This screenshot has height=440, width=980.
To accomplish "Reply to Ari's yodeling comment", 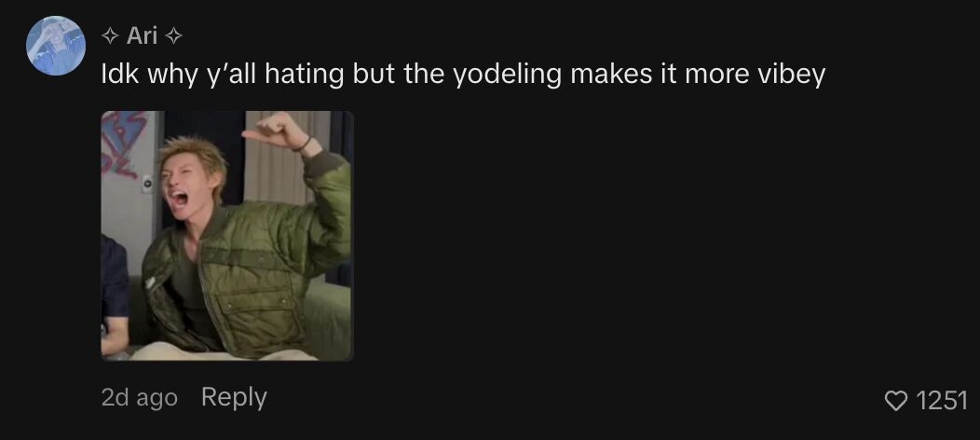I will pos(234,397).
